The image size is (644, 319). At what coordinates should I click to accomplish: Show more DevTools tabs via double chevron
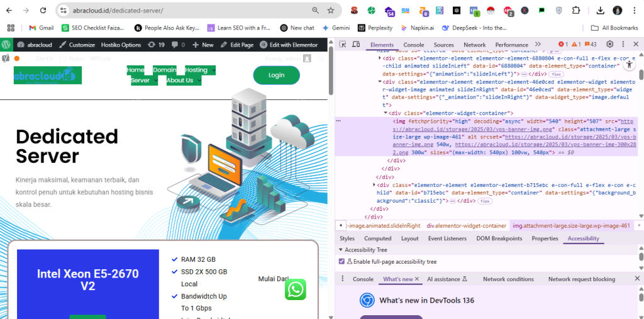pos(538,45)
